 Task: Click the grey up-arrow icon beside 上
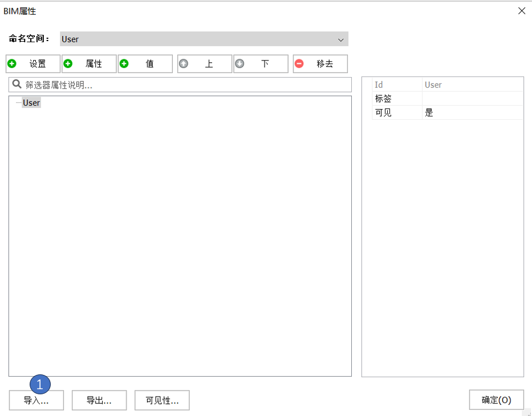pyautogui.click(x=184, y=63)
